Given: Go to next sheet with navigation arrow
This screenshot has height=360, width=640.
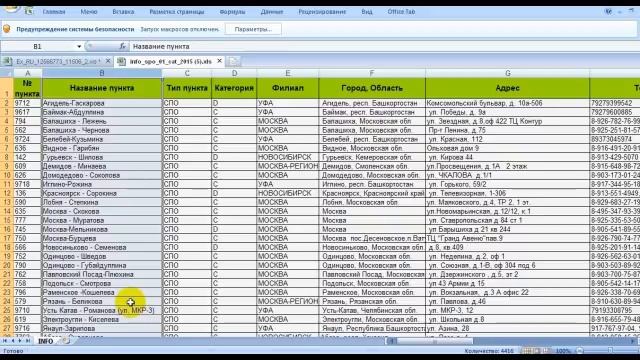Looking at the screenshot, I should [20, 341].
